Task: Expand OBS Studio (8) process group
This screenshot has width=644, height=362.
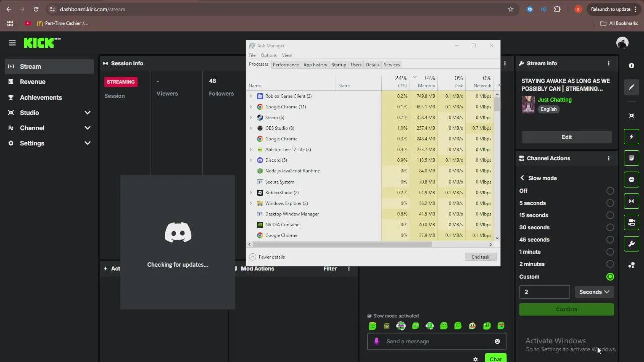Action: pyautogui.click(x=251, y=128)
